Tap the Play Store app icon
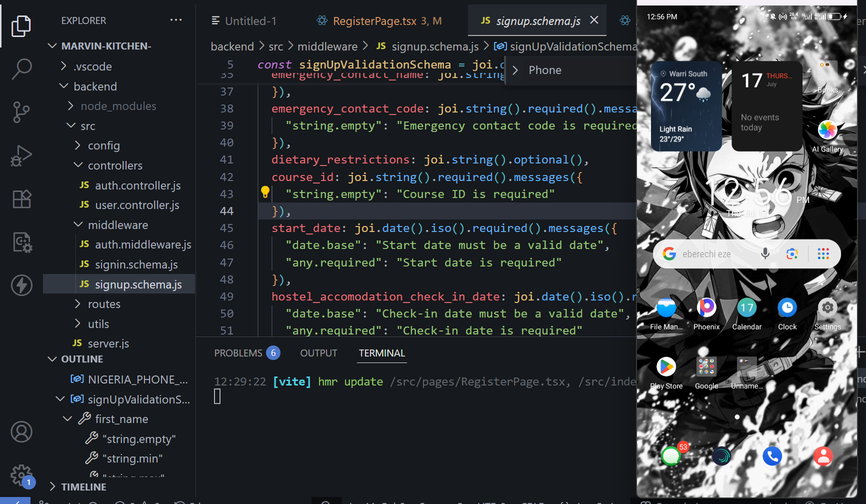 [666, 367]
